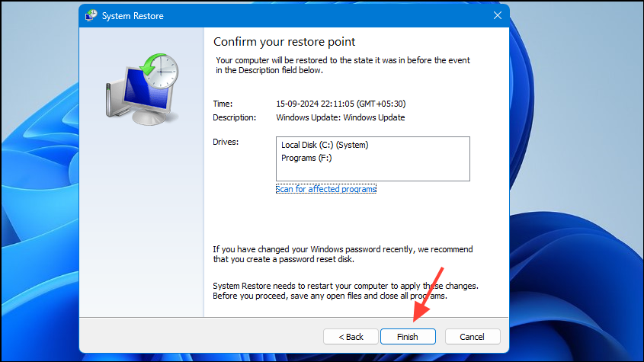This screenshot has width=644, height=362.
Task: Click the restore time 15-09-2024 22:11:05 value
Action: [341, 104]
